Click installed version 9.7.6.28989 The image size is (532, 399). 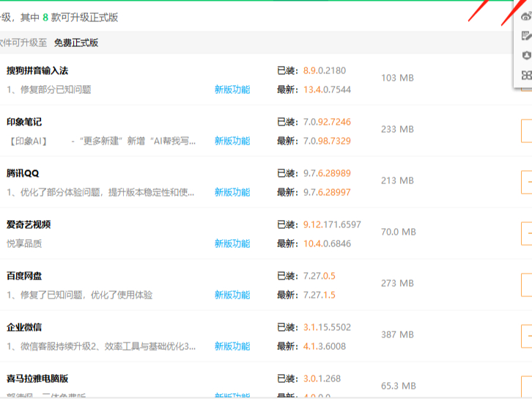click(x=327, y=173)
